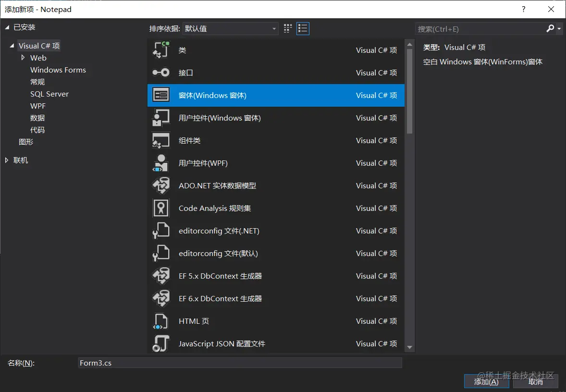Click the search magnifier icon
This screenshot has height=392, width=566.
[550, 28]
